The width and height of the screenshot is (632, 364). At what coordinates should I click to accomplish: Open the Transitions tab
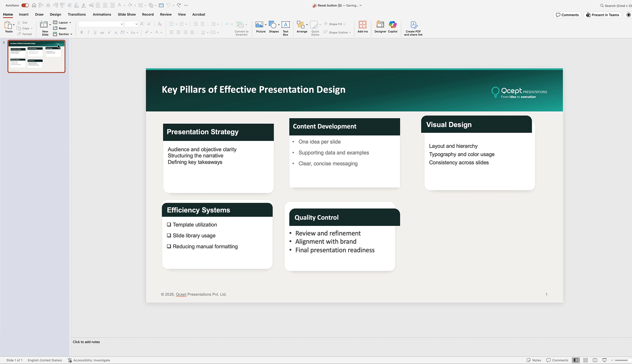click(x=77, y=14)
